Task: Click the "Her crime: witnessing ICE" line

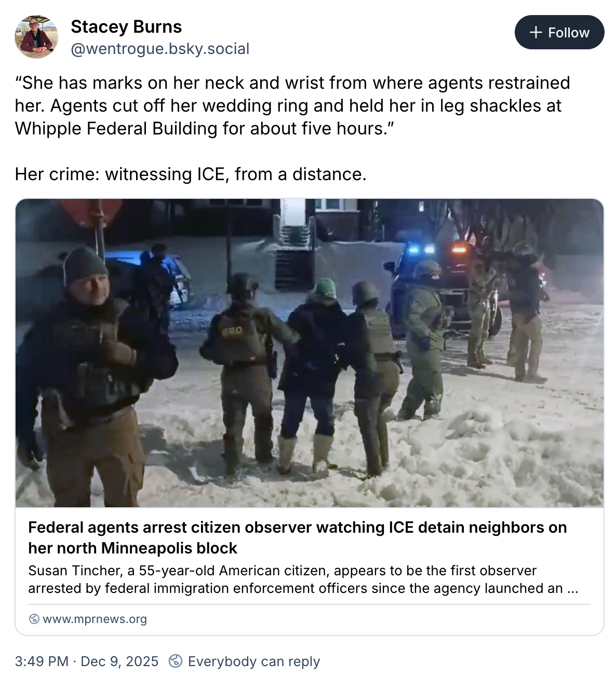Action: click(191, 174)
